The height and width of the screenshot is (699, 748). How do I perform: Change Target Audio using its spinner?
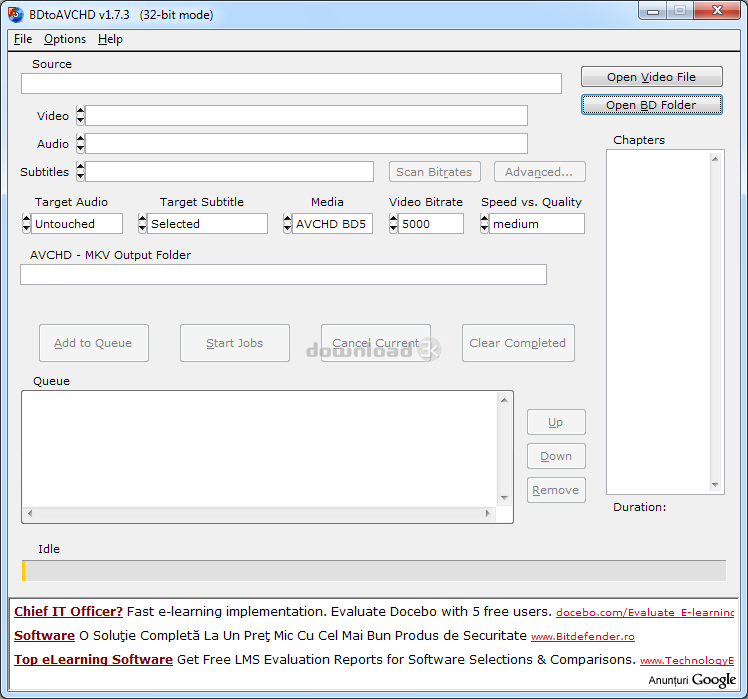point(26,224)
